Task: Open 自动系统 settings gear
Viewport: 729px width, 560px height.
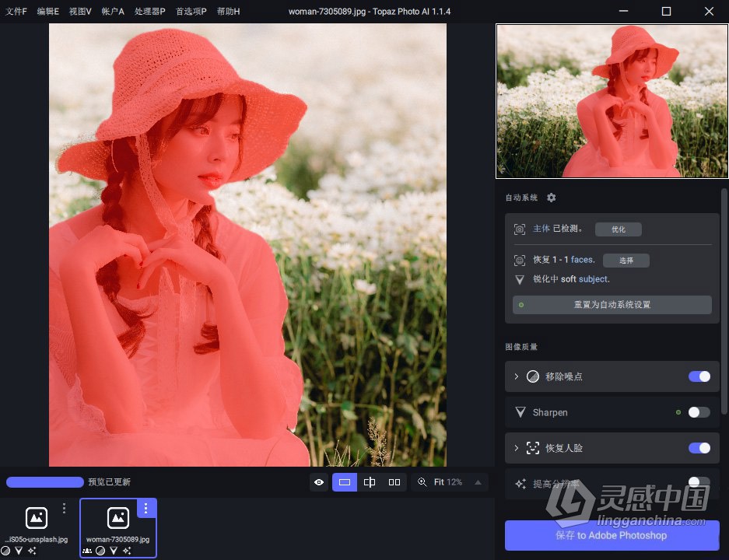Action: [552, 198]
